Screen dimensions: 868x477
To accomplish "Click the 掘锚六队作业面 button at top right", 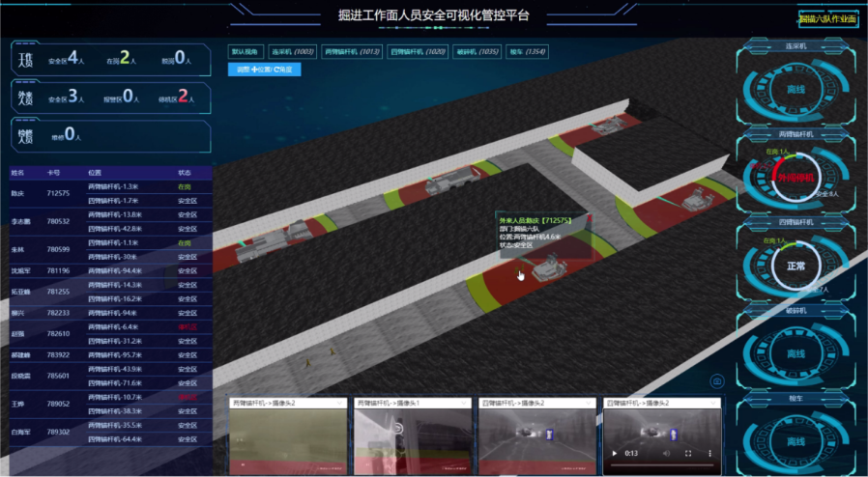I will (x=827, y=18).
